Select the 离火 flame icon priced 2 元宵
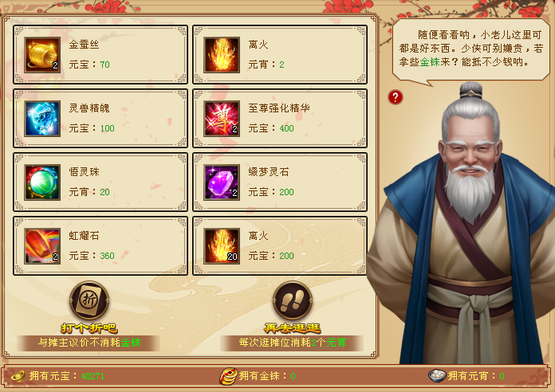The height and width of the screenshot is (392, 555). (222, 55)
